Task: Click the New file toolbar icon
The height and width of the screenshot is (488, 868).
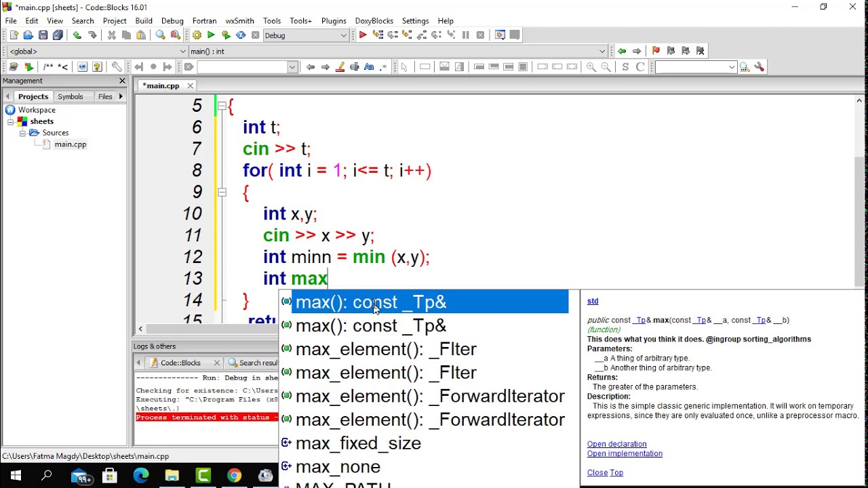Action: pos(14,35)
